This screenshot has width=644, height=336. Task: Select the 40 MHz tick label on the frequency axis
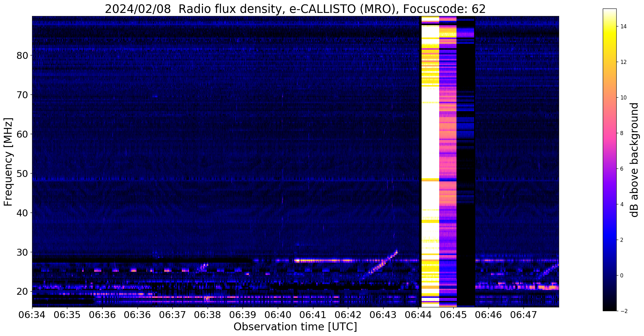pos(22,213)
